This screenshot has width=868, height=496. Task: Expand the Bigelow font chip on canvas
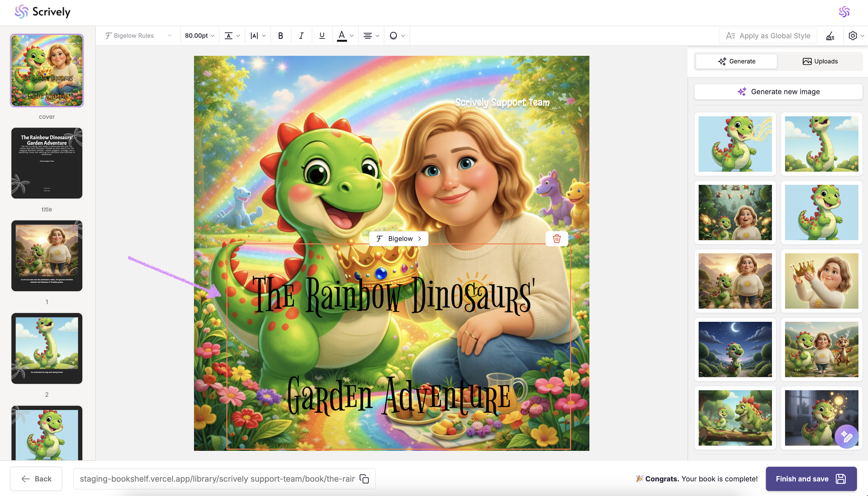[399, 239]
